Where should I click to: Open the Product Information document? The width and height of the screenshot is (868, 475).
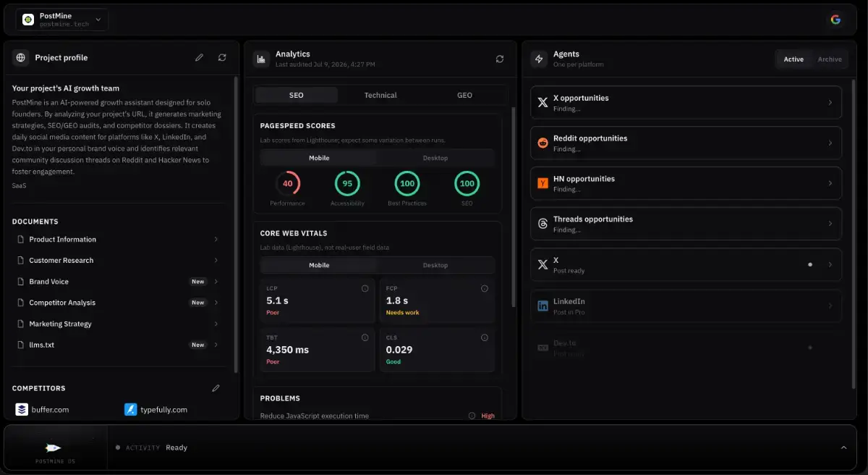(x=119, y=239)
